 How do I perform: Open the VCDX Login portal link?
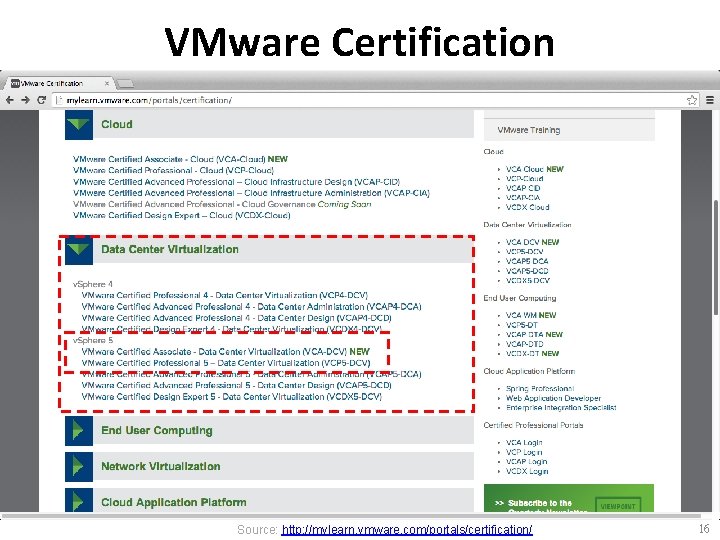coord(527,472)
